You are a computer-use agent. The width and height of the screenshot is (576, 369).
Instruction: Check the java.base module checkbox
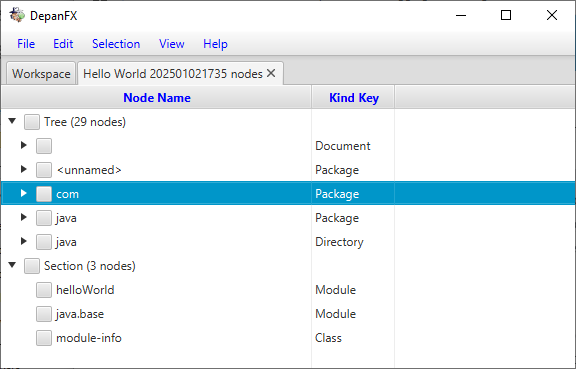44,314
